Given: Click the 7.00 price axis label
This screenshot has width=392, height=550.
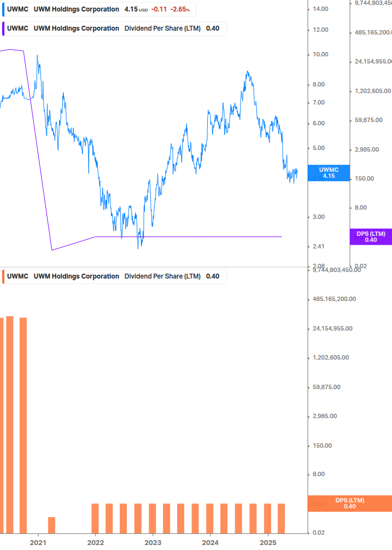Looking at the screenshot, I should pos(318,103).
